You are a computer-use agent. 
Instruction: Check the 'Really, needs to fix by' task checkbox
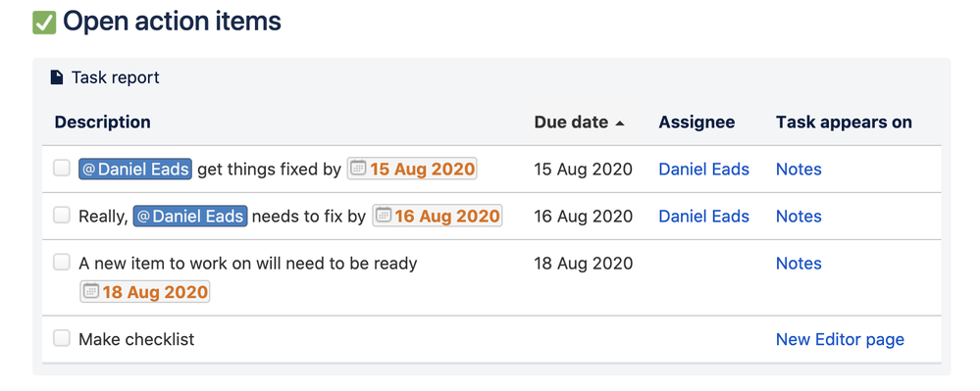pos(61,216)
